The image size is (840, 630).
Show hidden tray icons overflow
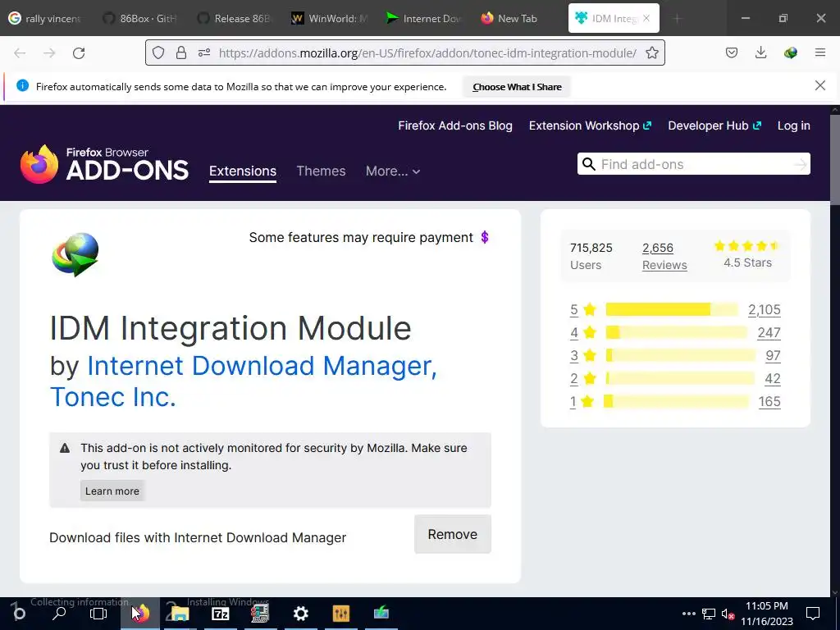click(689, 614)
